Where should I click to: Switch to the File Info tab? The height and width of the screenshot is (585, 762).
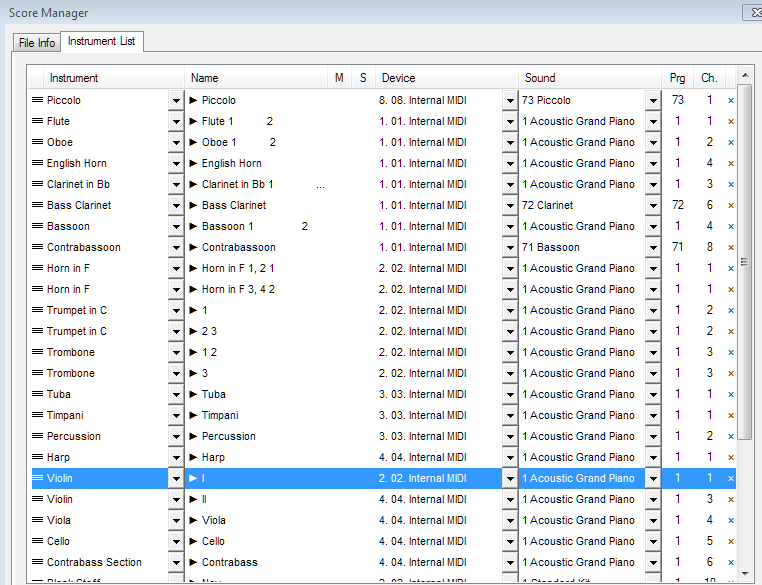(x=37, y=43)
